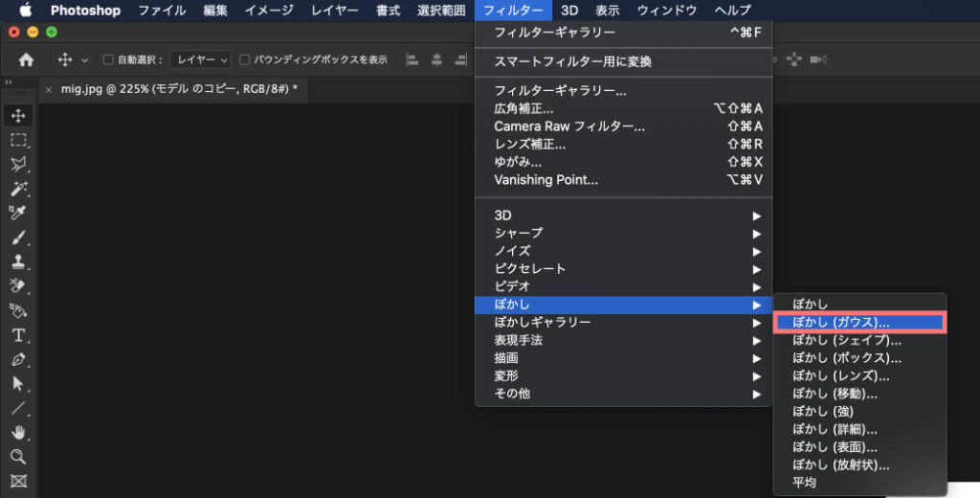Screen dimensions: 980x498
Task: Open the レイヤー auto-select dropdown
Action: coord(201,59)
